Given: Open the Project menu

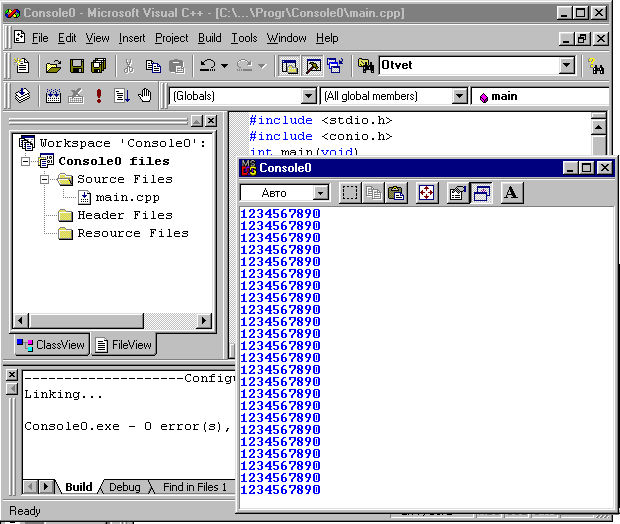Looking at the screenshot, I should tap(172, 38).
